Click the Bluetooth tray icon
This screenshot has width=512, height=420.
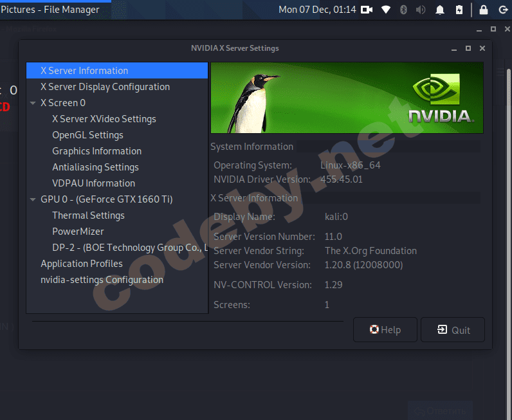[x=403, y=10]
